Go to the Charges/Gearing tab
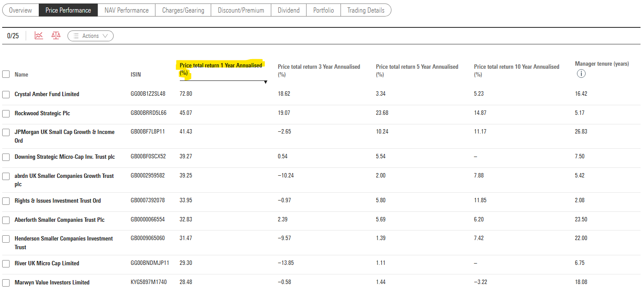This screenshot has height=294, width=644. click(x=183, y=10)
